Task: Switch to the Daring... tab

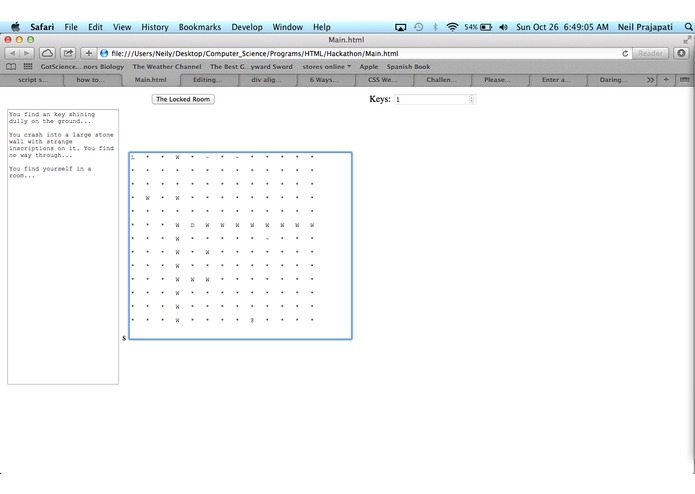Action: pos(613,80)
